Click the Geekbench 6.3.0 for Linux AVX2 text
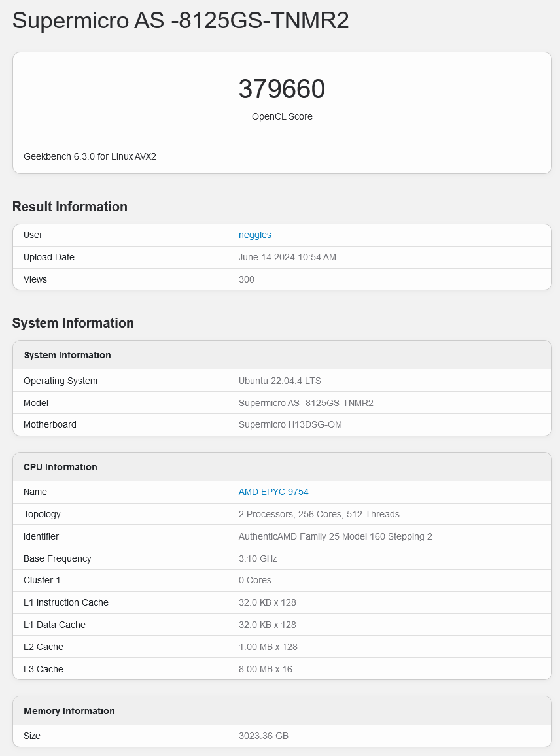Image resolution: width=560 pixels, height=756 pixels. (90, 156)
